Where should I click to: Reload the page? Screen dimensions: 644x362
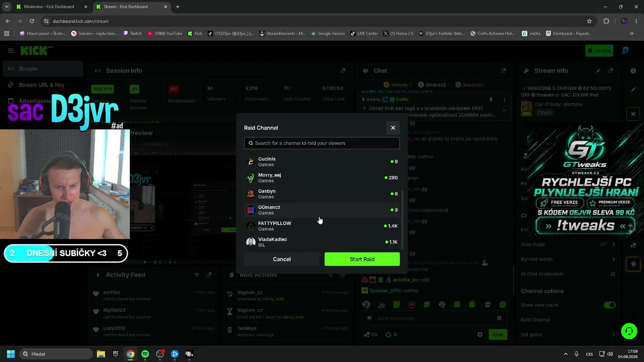pos(32,21)
